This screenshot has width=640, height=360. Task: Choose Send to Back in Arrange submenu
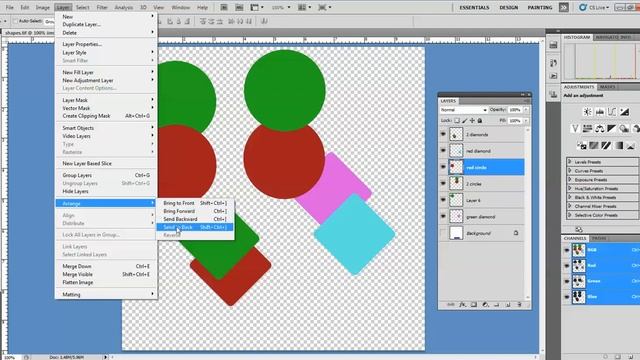point(195,227)
